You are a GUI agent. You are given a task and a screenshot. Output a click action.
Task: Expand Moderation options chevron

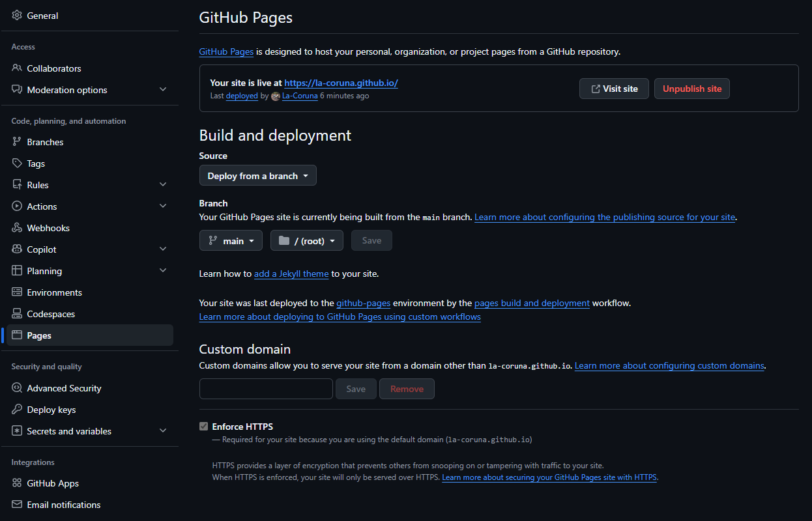click(x=163, y=90)
